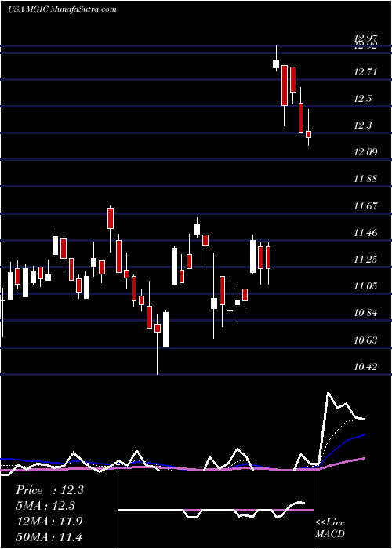Click the 10.84 price axis label

coord(366,313)
